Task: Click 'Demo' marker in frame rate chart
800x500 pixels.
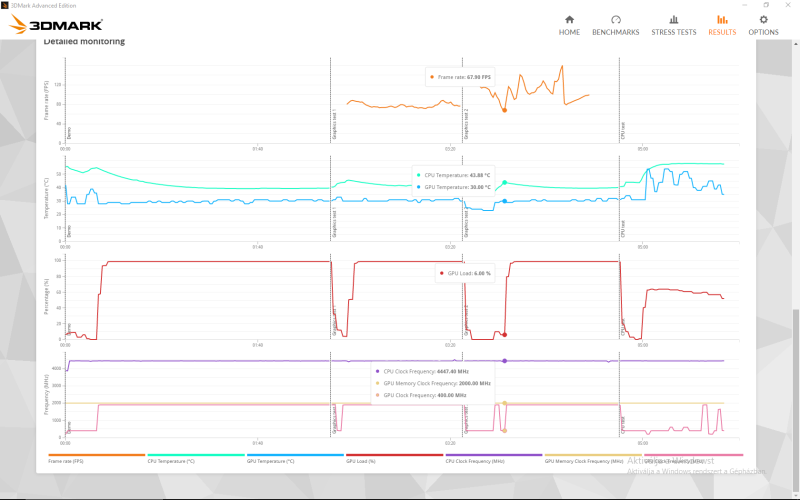Action: tap(69, 133)
